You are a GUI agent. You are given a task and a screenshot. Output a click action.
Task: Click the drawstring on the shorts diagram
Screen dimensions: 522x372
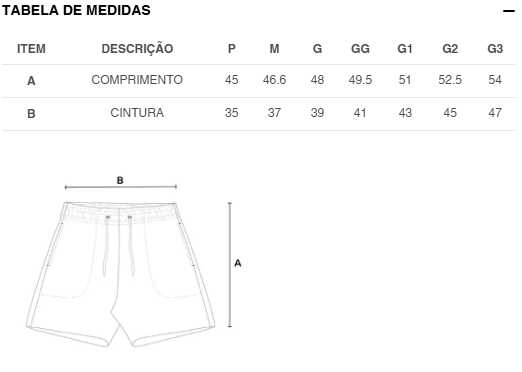click(119, 246)
